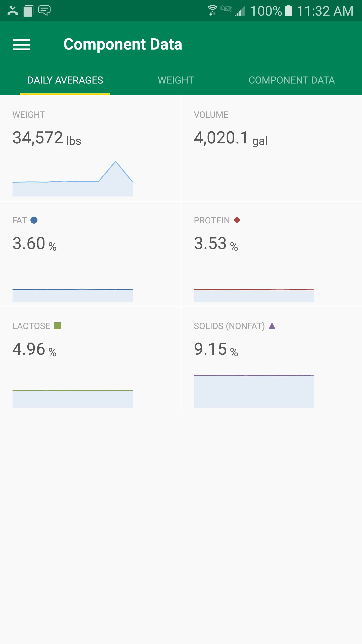The height and width of the screenshot is (644, 362).
Task: Tap the battery indicator in the status bar
Action: [x=288, y=10]
